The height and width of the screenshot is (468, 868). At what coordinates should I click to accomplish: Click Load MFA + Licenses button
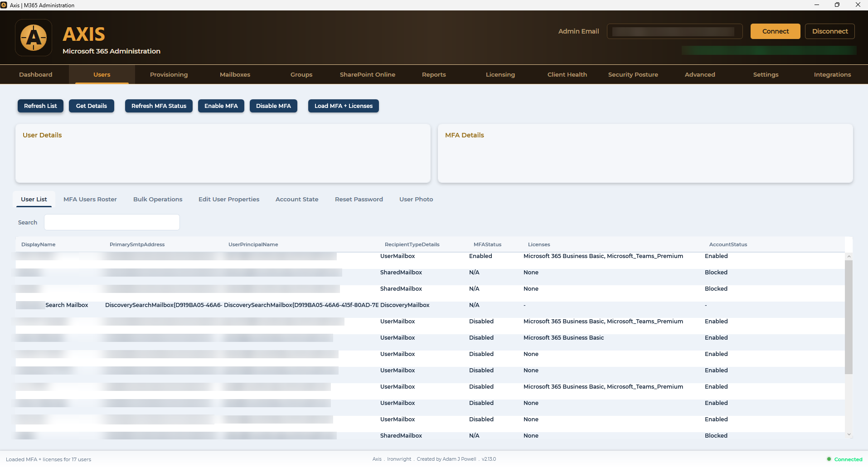(344, 106)
